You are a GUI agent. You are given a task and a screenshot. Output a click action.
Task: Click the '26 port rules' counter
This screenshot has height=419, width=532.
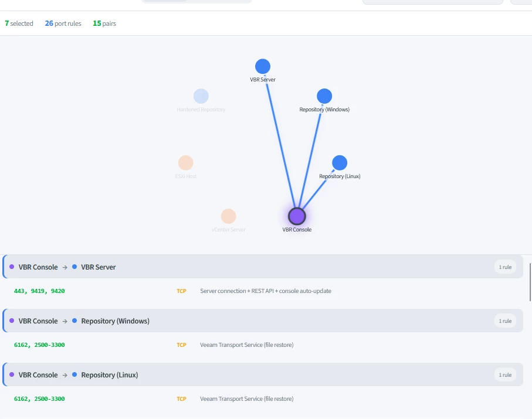pyautogui.click(x=63, y=23)
